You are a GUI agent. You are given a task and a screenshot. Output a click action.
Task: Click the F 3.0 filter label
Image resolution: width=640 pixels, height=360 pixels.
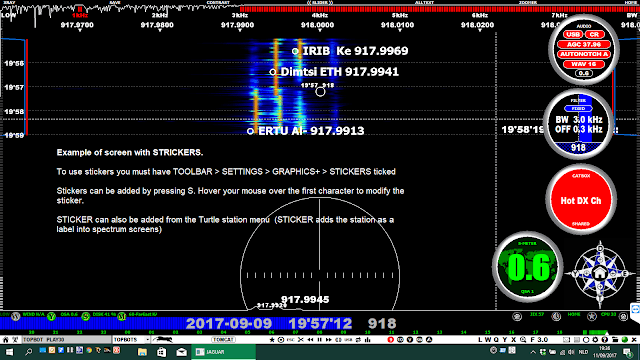(539, 340)
